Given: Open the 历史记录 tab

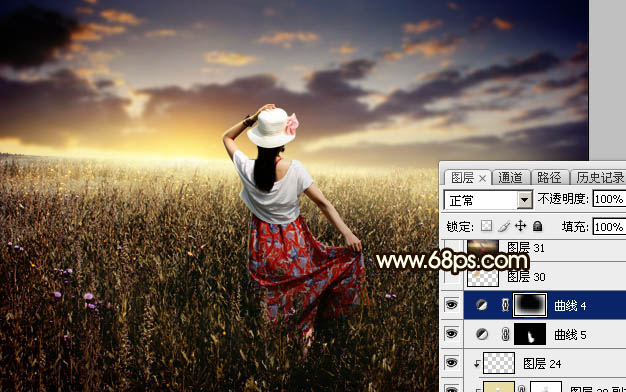Looking at the screenshot, I should point(599,178).
